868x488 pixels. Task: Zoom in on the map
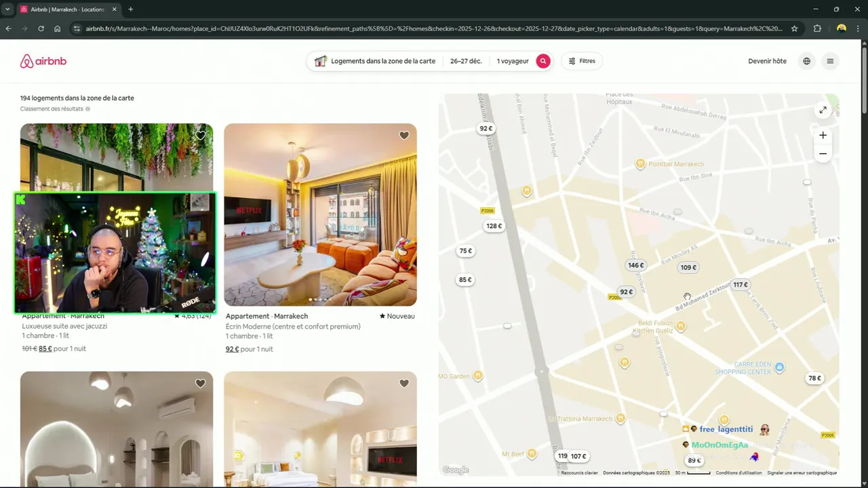coord(823,135)
